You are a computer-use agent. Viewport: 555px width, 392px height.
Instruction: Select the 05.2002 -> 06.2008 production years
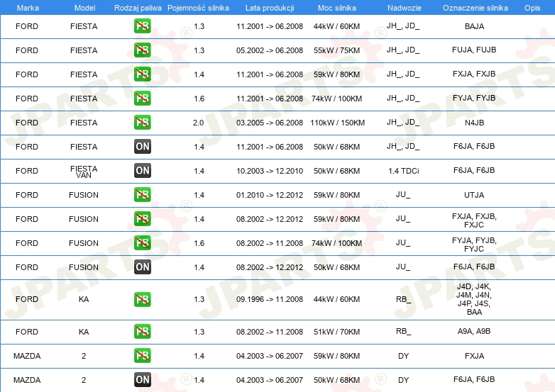tap(270, 50)
